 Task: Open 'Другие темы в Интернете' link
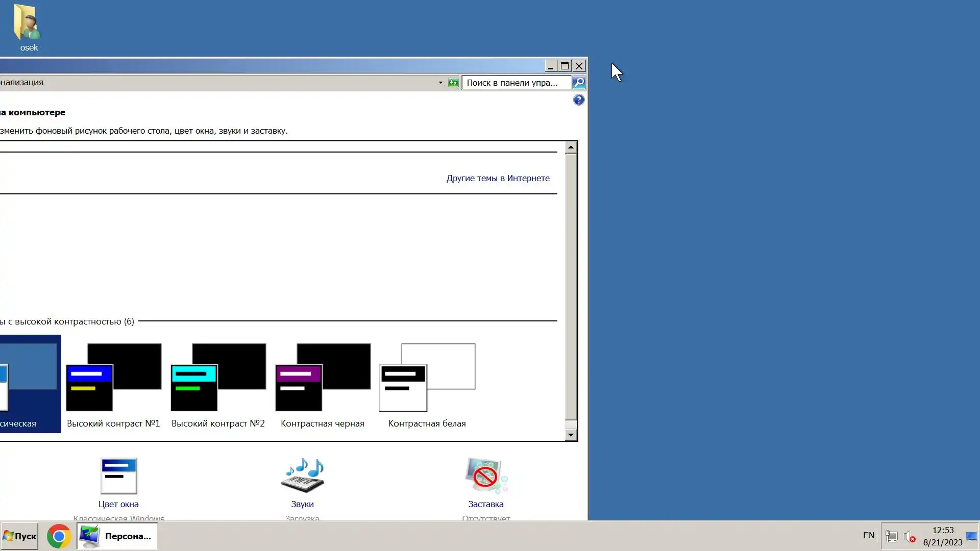click(x=498, y=178)
